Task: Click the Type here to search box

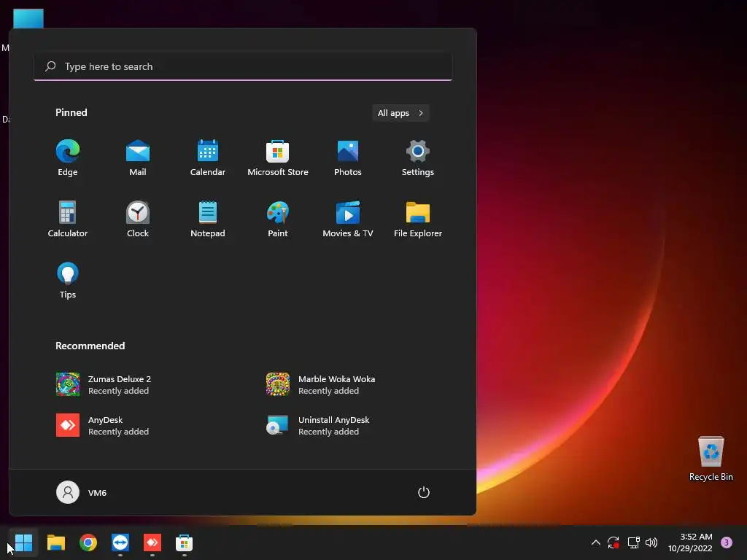Action: pos(243,66)
